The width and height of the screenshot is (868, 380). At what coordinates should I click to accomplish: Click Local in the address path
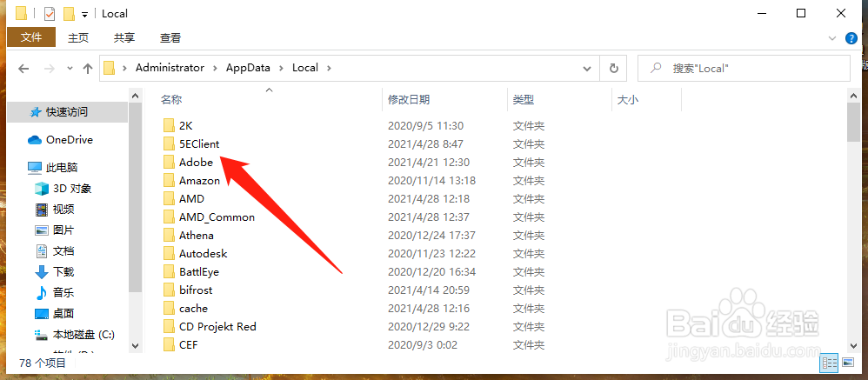click(x=305, y=68)
